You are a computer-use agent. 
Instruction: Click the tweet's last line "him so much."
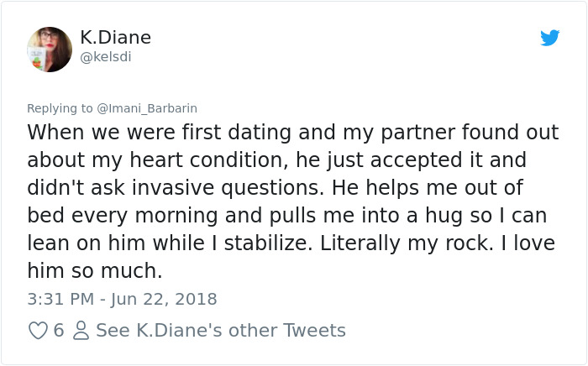94,270
